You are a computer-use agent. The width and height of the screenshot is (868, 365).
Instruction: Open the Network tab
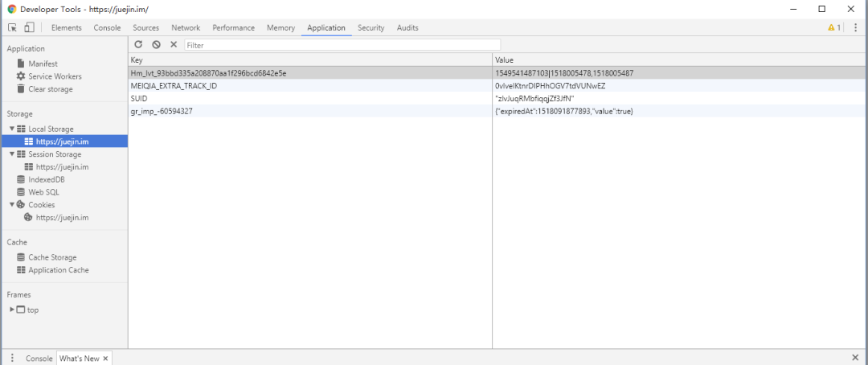pyautogui.click(x=186, y=27)
